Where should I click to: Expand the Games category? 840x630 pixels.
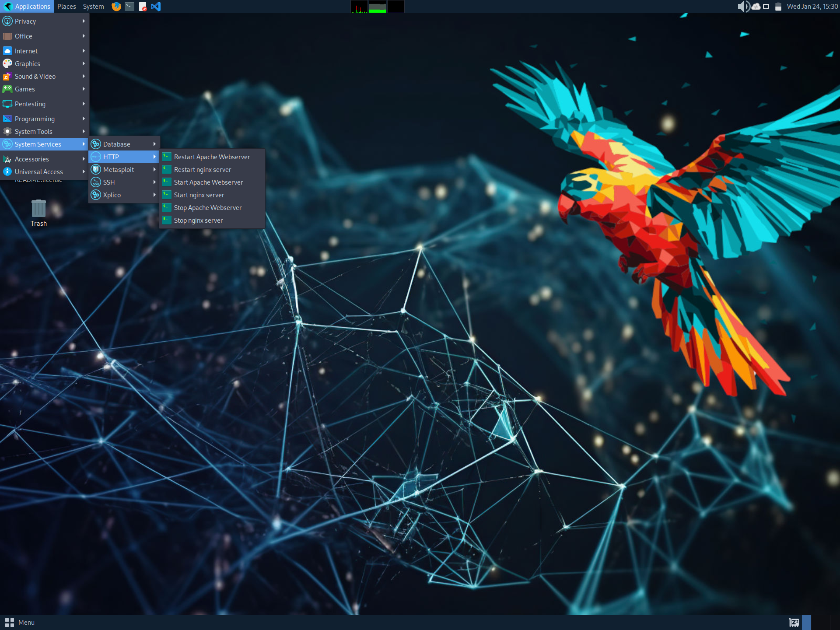tap(44, 89)
